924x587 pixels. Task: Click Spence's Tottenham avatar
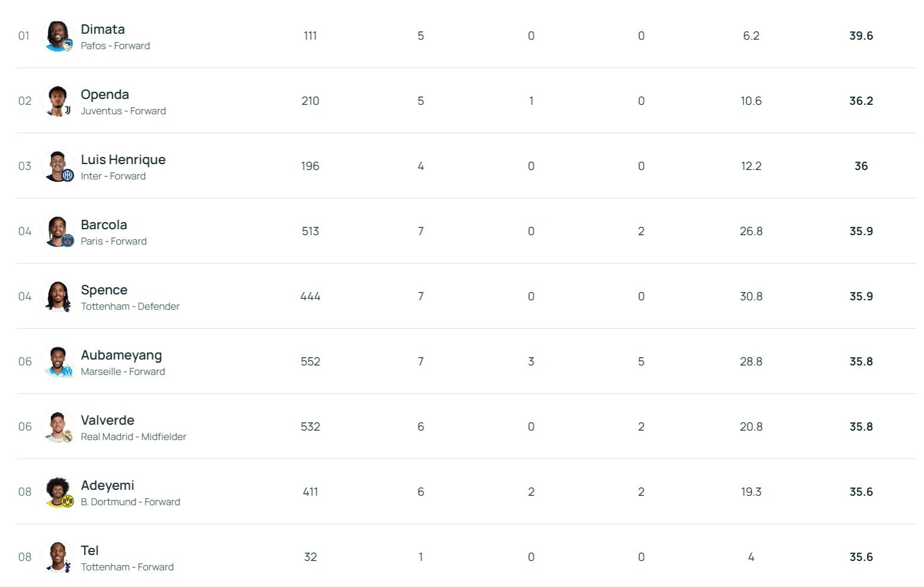(58, 296)
